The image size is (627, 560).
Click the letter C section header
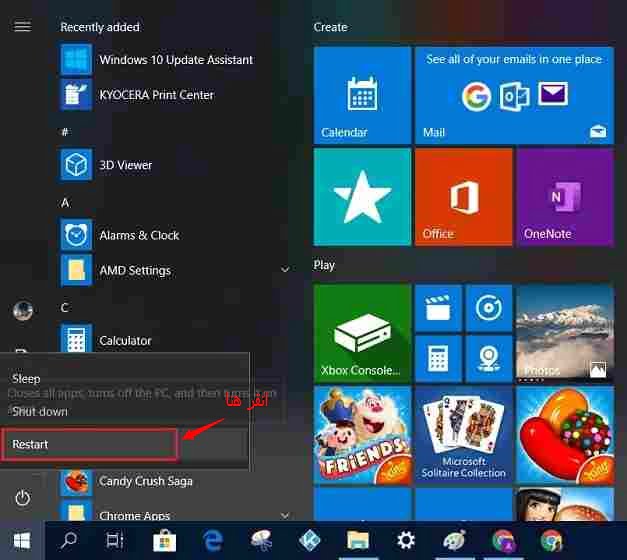[65, 308]
